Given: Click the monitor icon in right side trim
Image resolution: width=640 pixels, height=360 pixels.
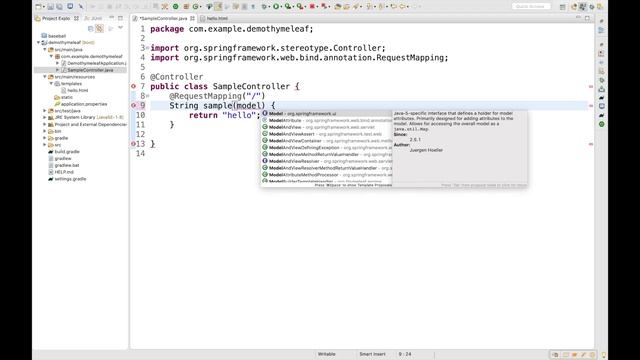Looking at the screenshot, I should [602, 106].
